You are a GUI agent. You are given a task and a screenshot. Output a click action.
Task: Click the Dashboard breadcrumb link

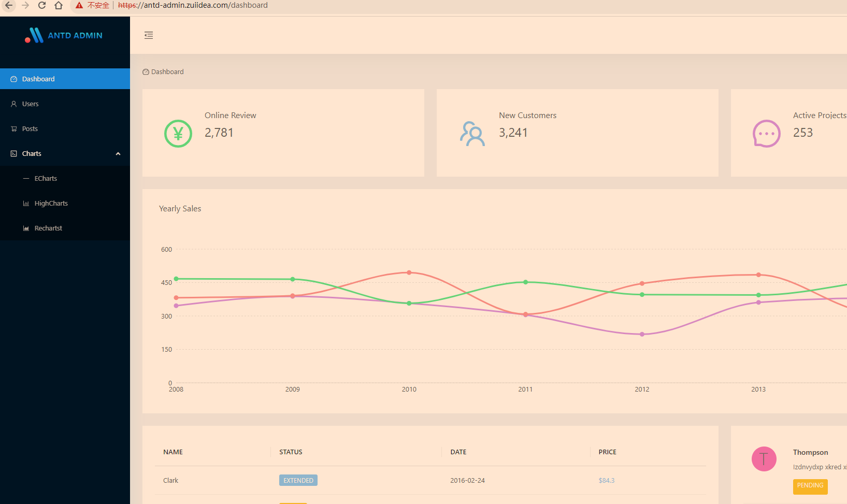click(x=167, y=72)
